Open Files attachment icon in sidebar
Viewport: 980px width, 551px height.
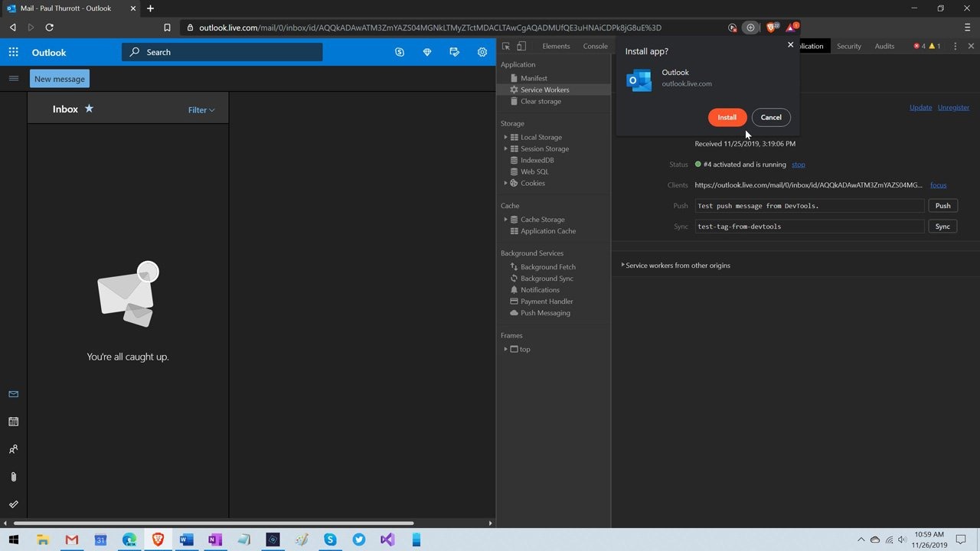(13, 477)
